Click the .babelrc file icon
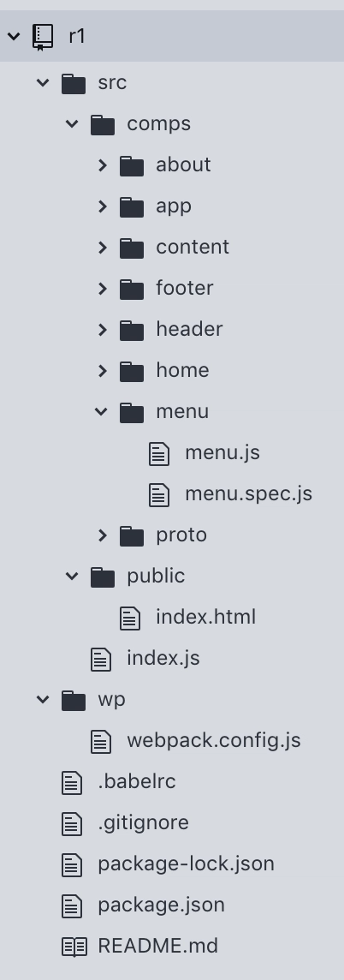The height and width of the screenshot is (980, 344). point(72,782)
